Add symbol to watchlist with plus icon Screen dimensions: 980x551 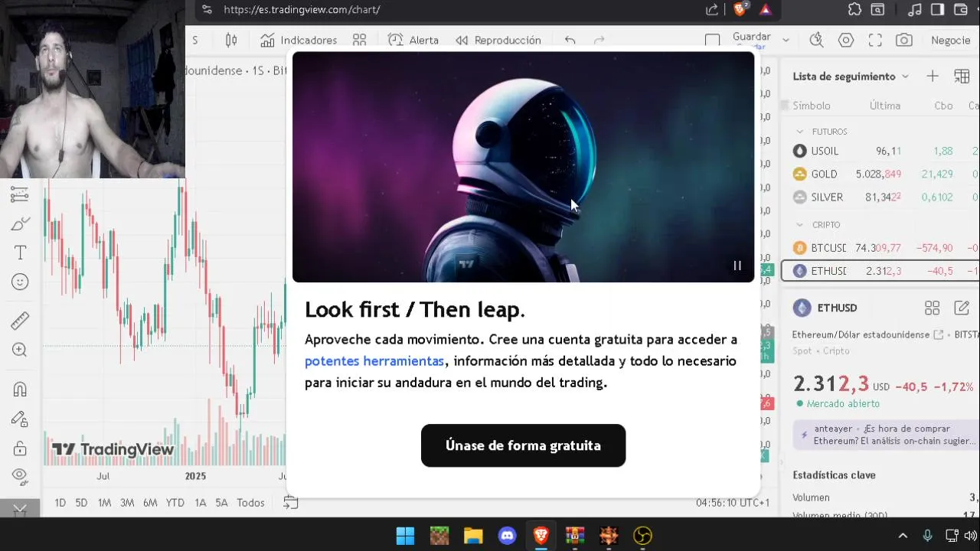pyautogui.click(x=933, y=76)
